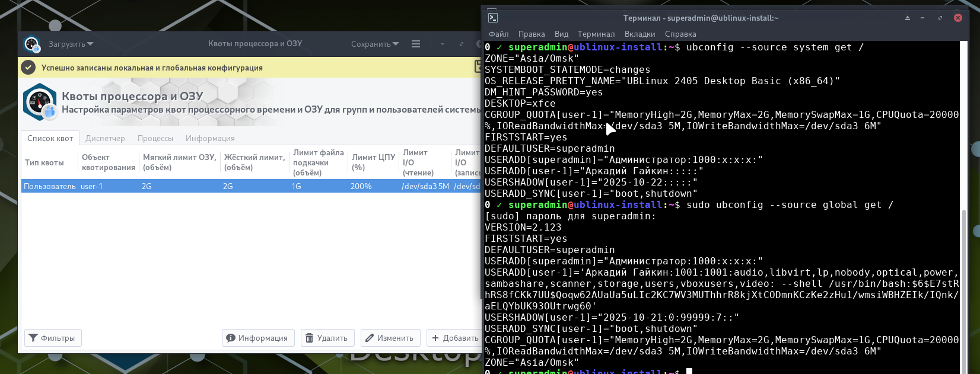Click the Фильтры funnel button
Screen dimensions: 980x374
pos(53,338)
